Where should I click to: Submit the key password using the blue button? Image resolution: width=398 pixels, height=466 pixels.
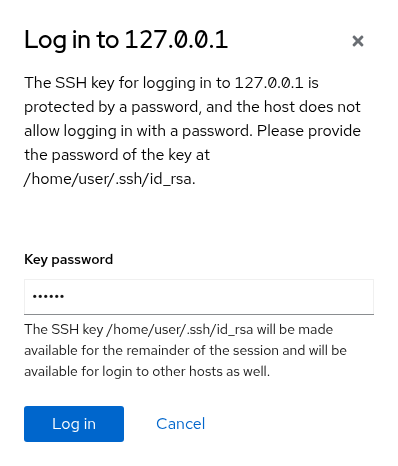point(74,424)
